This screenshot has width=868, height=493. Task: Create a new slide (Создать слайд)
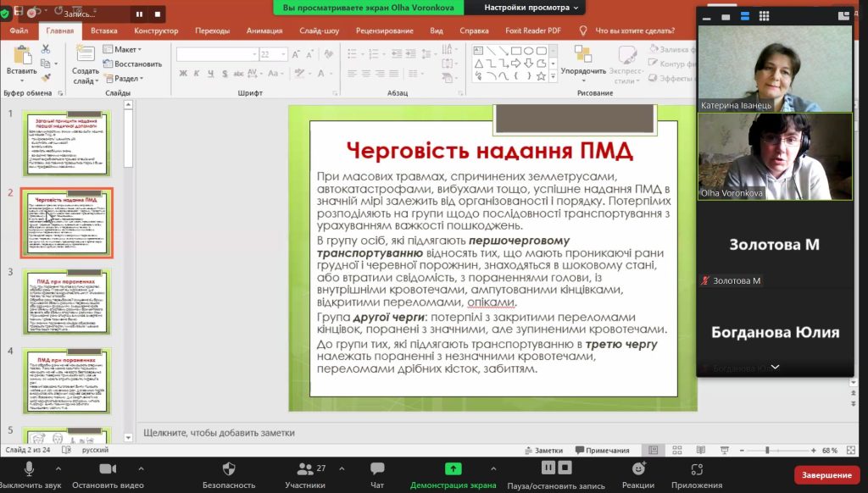pyautogui.click(x=86, y=64)
